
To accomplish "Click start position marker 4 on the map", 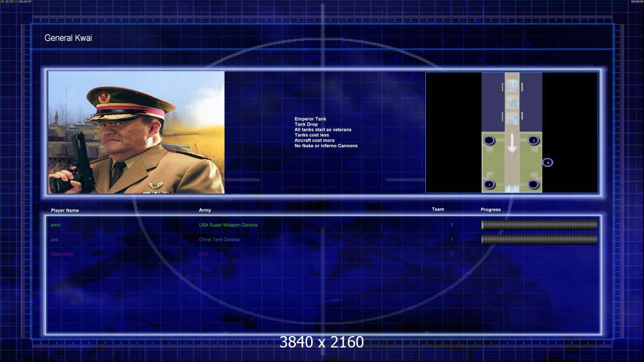I will 547,162.
